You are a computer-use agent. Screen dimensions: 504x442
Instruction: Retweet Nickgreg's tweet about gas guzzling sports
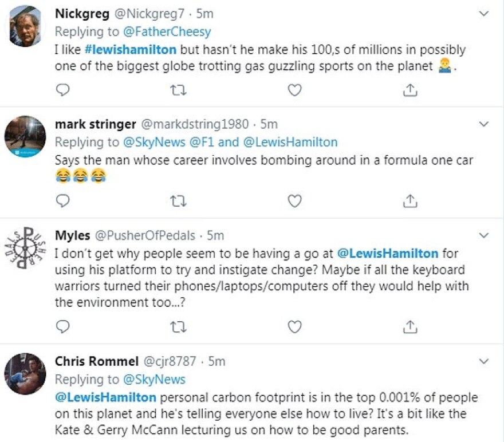179,90
